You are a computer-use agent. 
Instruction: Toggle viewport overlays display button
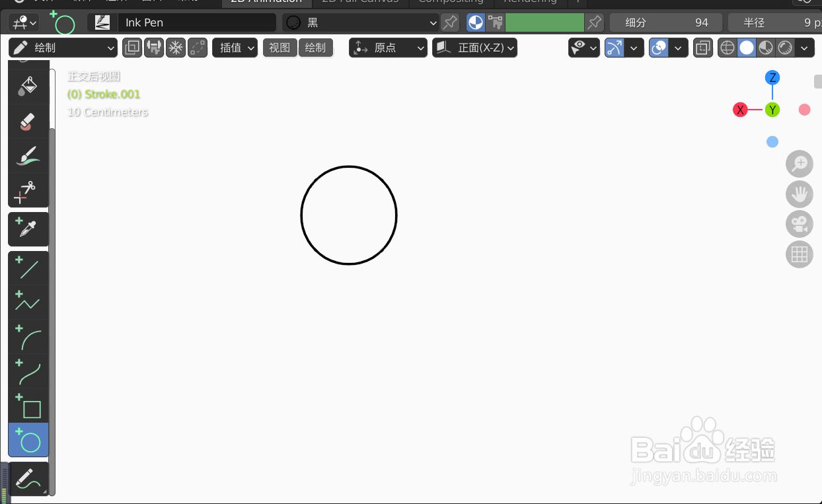click(659, 48)
